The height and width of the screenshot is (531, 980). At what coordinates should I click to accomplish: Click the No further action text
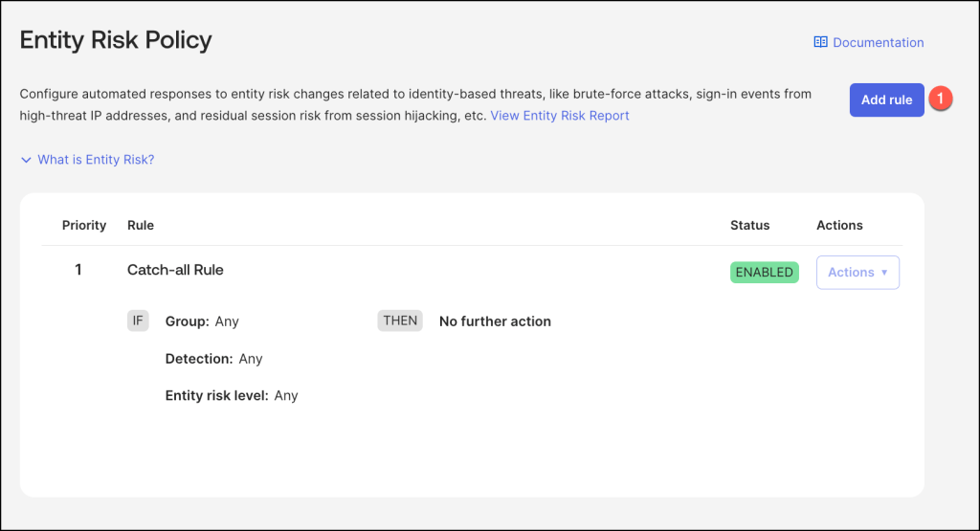[495, 321]
